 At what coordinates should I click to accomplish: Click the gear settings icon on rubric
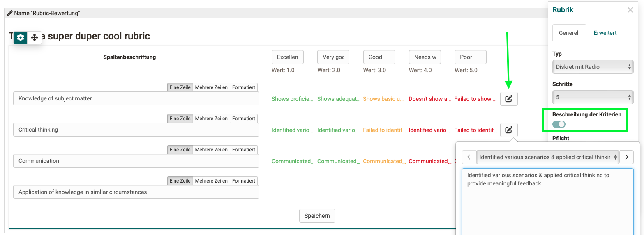(x=21, y=37)
